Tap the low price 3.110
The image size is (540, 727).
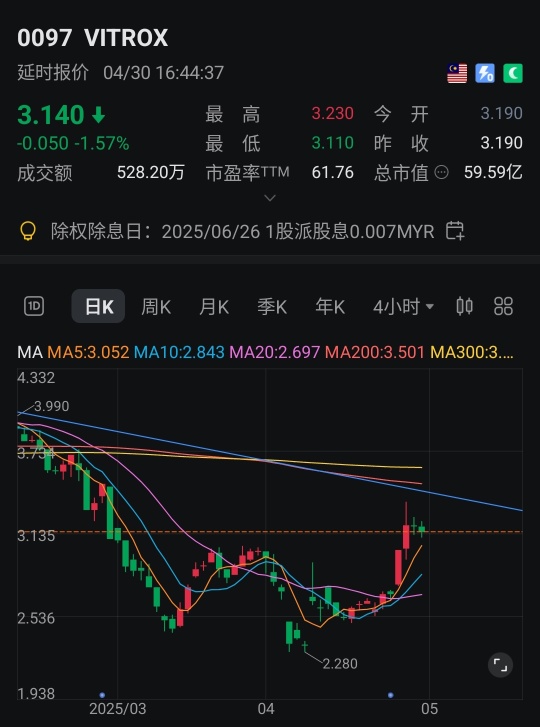click(332, 143)
